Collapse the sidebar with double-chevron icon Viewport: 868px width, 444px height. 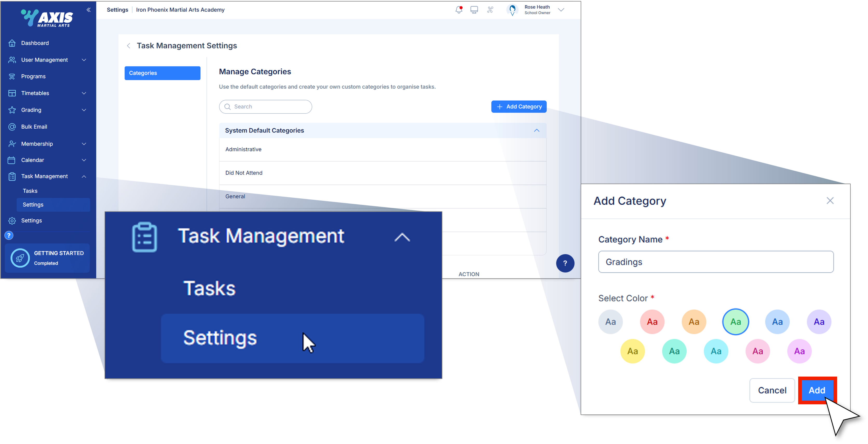pyautogui.click(x=89, y=10)
